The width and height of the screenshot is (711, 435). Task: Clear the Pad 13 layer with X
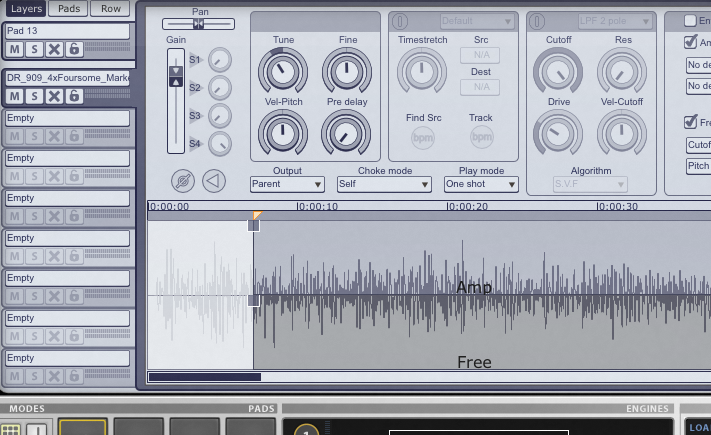(x=54, y=48)
